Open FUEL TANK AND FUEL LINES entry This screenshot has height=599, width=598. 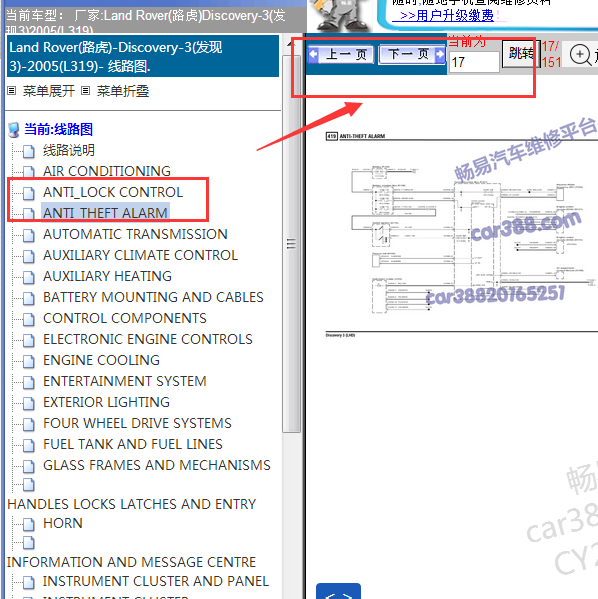point(133,444)
